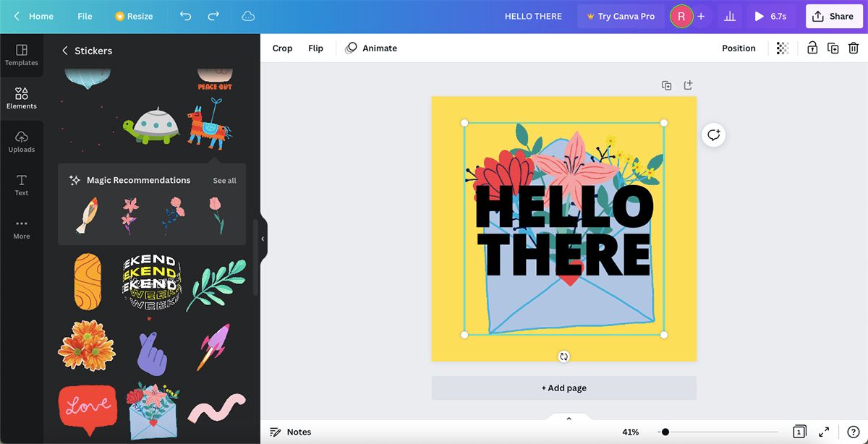
Task: Click Crop in the toolbar
Action: click(x=282, y=48)
